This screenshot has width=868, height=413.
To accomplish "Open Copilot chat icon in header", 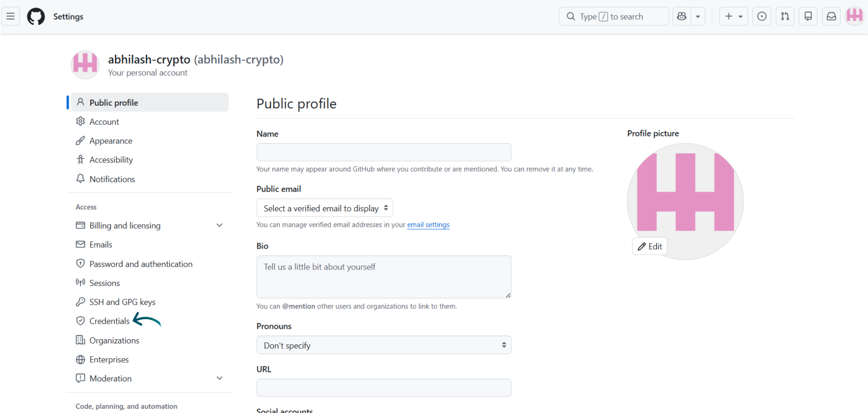I will point(682,16).
